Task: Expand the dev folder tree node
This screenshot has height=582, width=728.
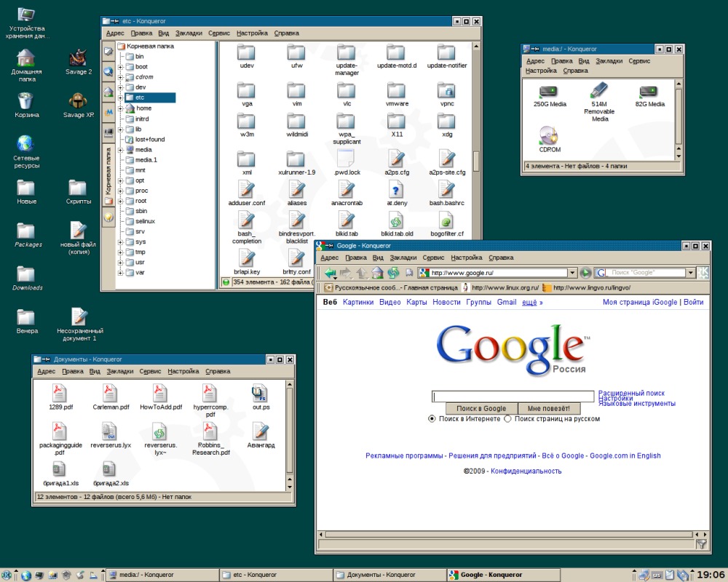Action: pos(120,87)
